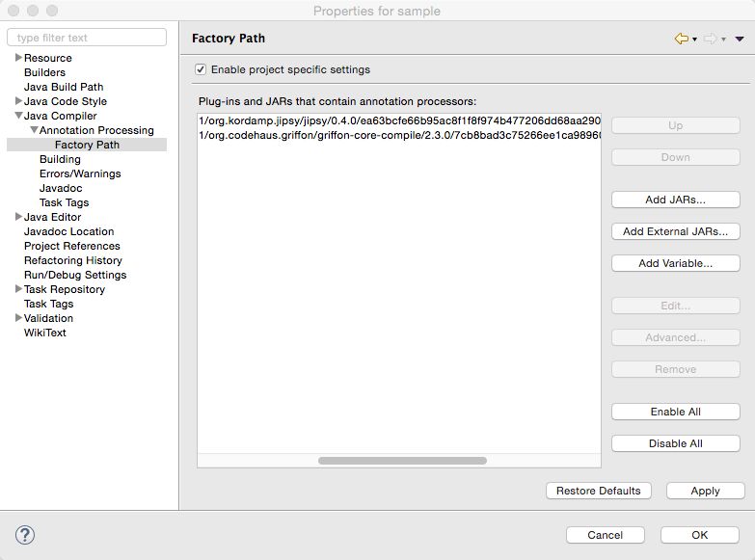Expand the Validation tree node
The width and height of the screenshot is (755, 560).
click(18, 317)
